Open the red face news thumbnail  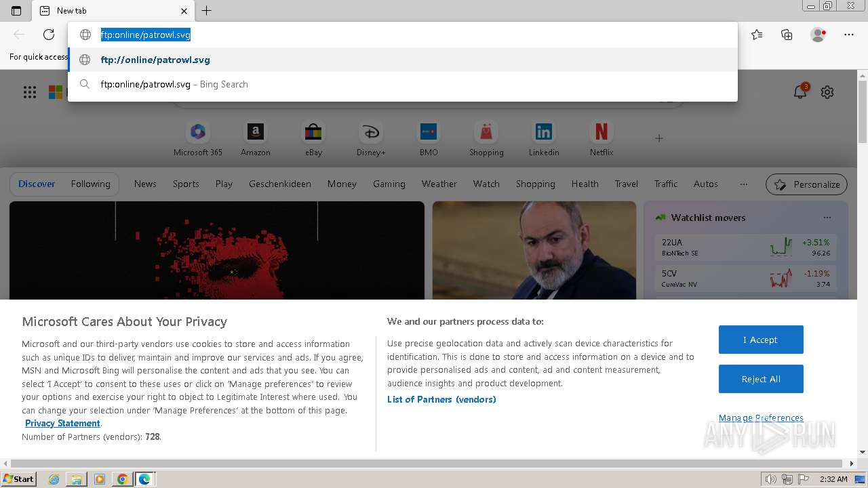pos(217,250)
